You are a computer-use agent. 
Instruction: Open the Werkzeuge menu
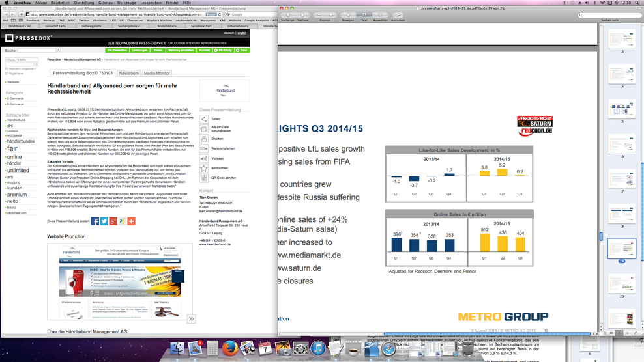tap(126, 3)
